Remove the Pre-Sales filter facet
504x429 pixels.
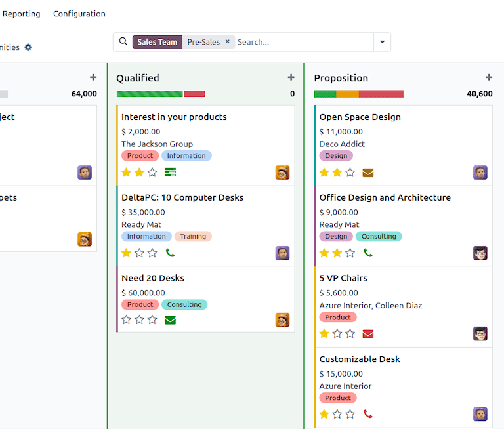228,41
